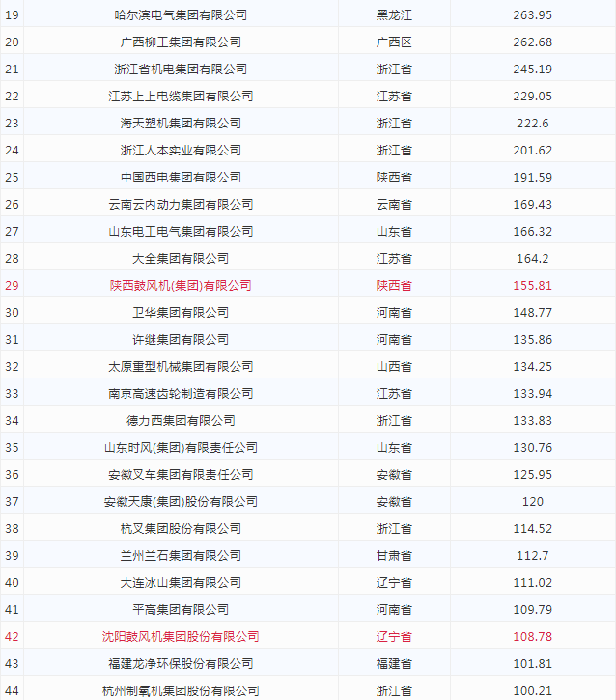Screen dimensions: 616x700
Task: Click 许继集团有限公司 entry
Action: click(x=181, y=339)
